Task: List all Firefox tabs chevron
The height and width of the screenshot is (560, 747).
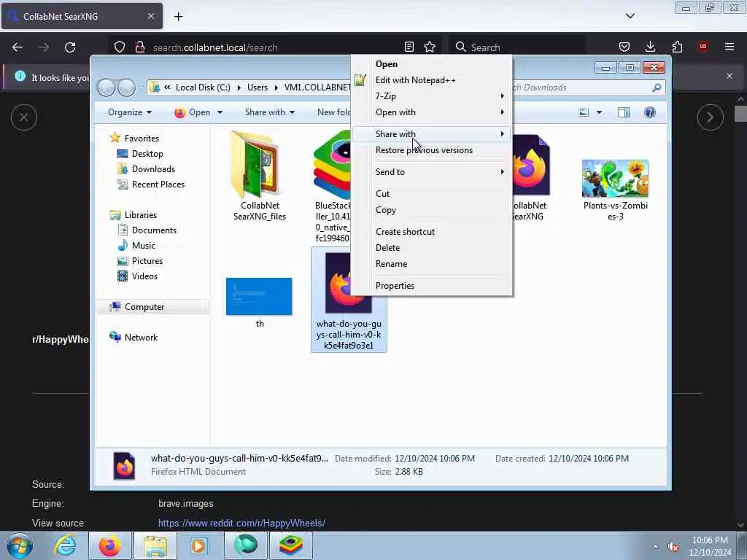Action: click(x=630, y=16)
